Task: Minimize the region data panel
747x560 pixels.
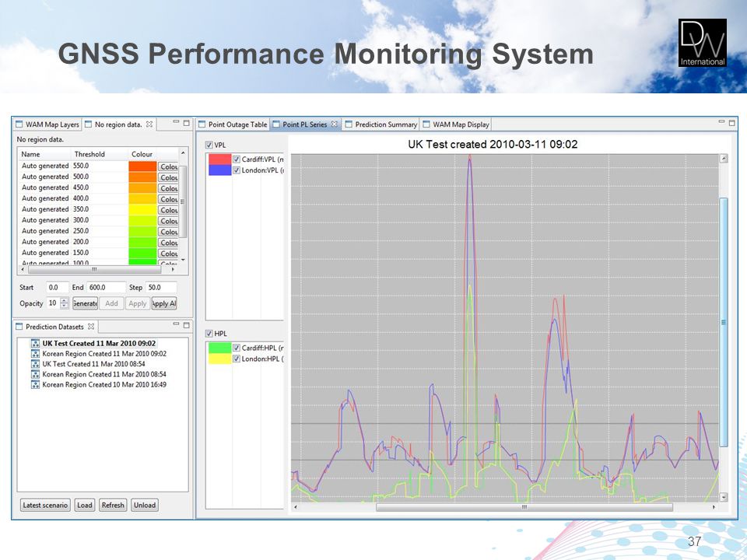Action: coord(177,122)
